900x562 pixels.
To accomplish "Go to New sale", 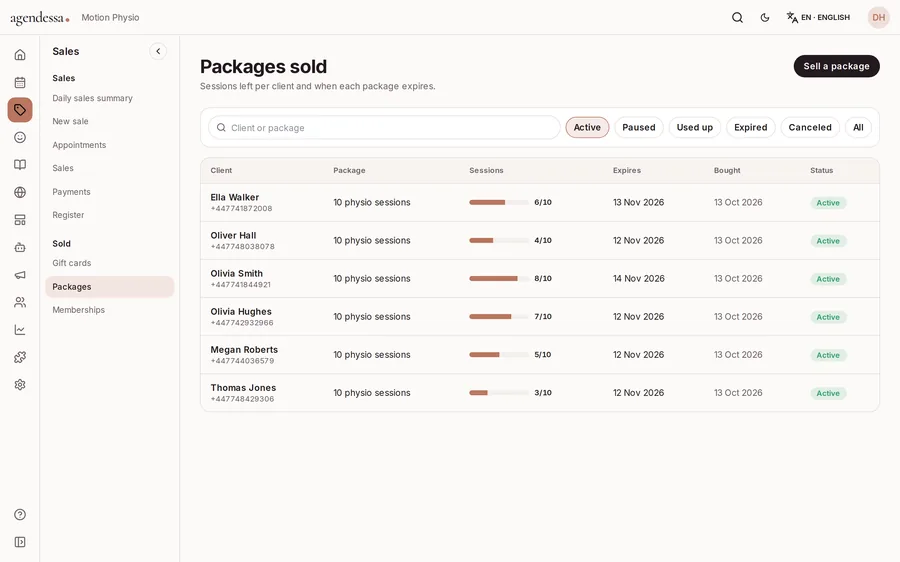I will tap(71, 121).
